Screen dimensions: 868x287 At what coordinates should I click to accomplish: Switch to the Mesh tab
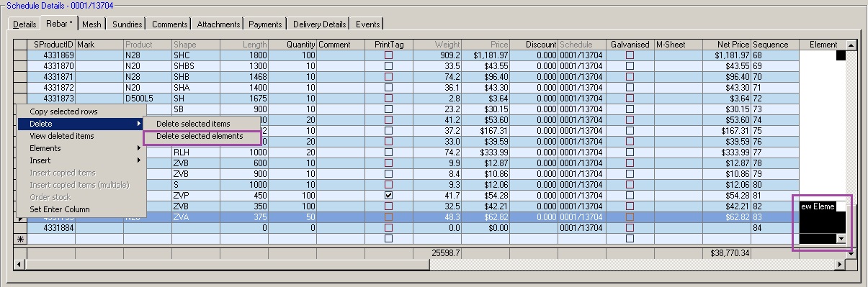[92, 24]
